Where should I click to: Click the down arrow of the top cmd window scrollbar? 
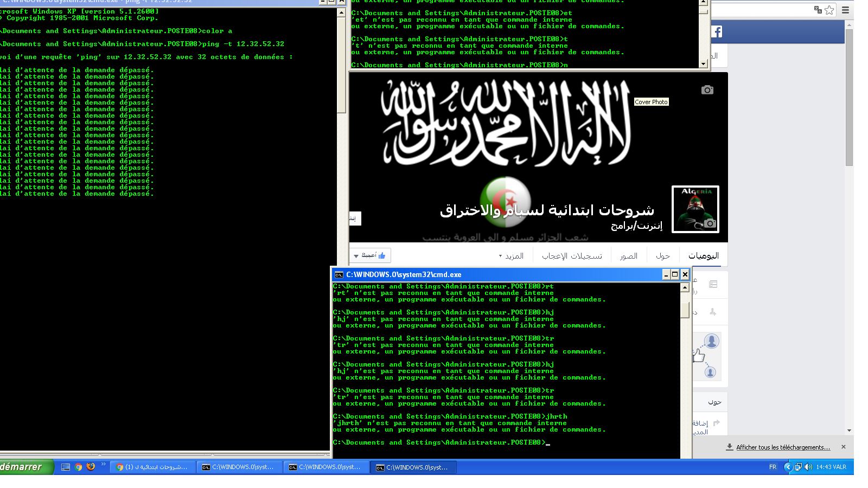(x=704, y=63)
